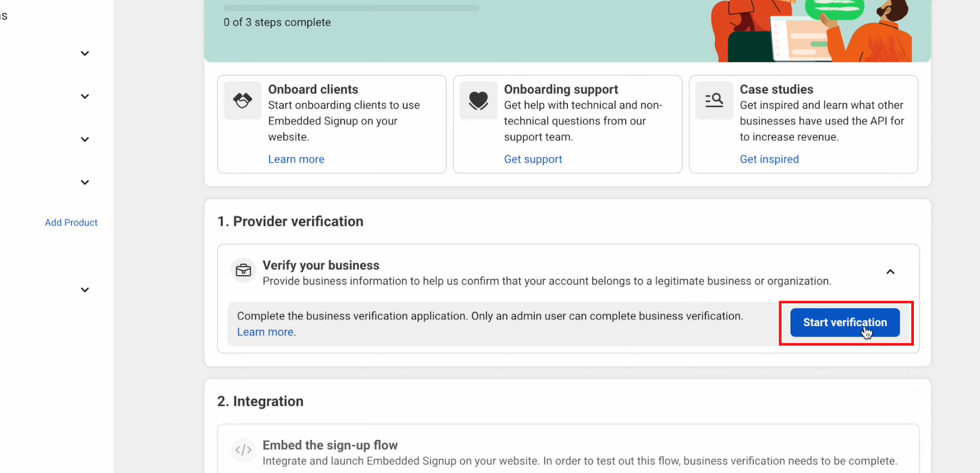Viewport: 980px width, 473px height.
Task: Click the search-list icon beside Case studies
Action: [714, 100]
